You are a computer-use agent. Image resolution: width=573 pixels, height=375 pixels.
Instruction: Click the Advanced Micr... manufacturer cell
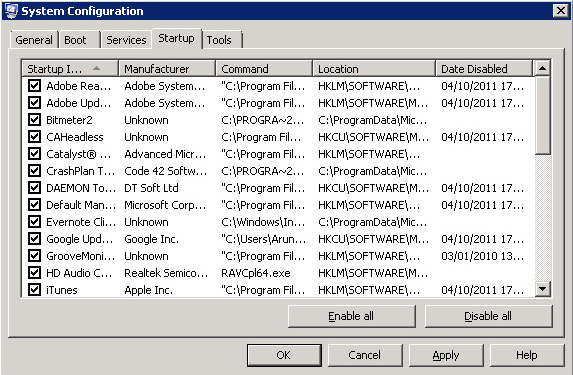pos(165,154)
